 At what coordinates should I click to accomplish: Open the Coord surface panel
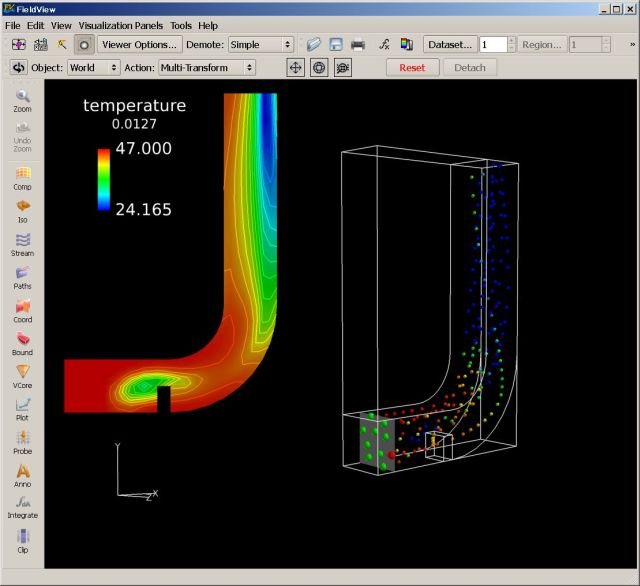pyautogui.click(x=22, y=309)
